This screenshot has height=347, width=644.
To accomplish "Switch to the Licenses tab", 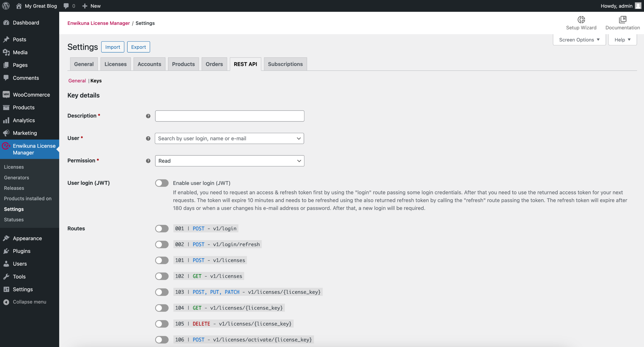I will click(115, 64).
